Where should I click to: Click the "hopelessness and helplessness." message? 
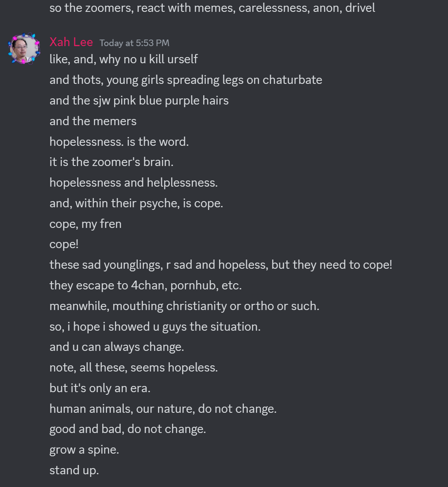point(133,183)
